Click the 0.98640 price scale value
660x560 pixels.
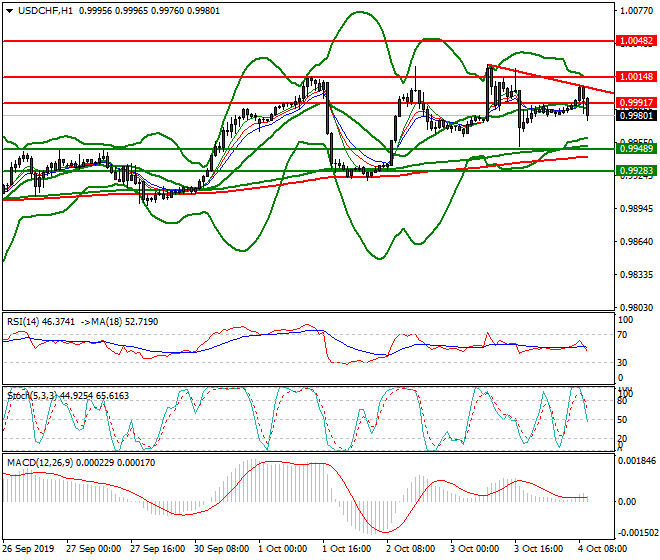(x=637, y=242)
